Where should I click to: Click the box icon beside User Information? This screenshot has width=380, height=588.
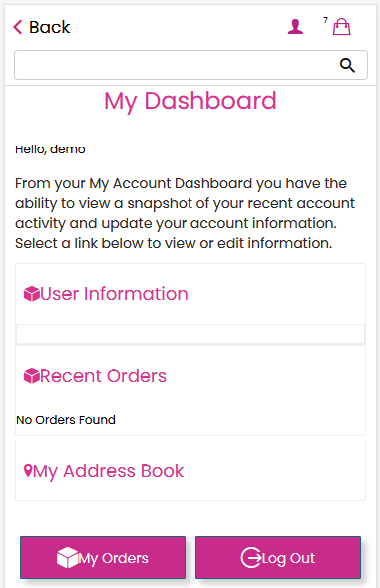pyautogui.click(x=32, y=294)
